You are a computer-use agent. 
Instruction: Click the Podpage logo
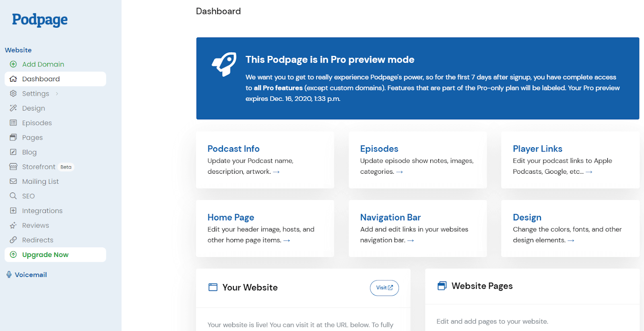[40, 20]
